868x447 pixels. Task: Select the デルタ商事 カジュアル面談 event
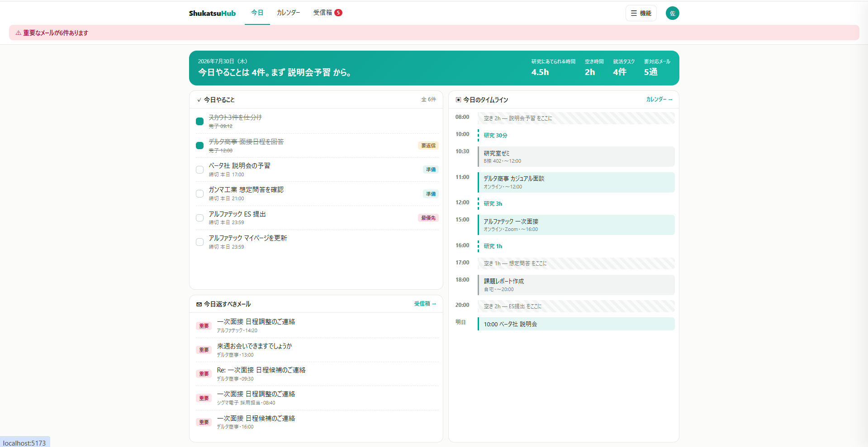click(x=576, y=182)
